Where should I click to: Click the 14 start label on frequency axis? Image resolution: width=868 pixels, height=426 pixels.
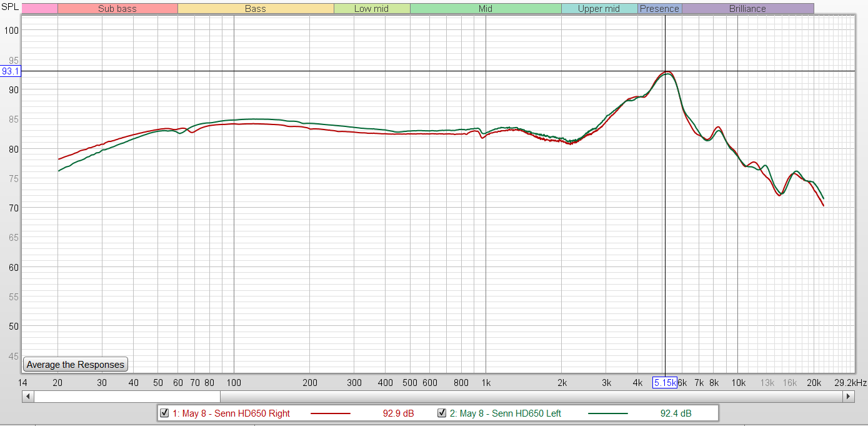coord(22,383)
